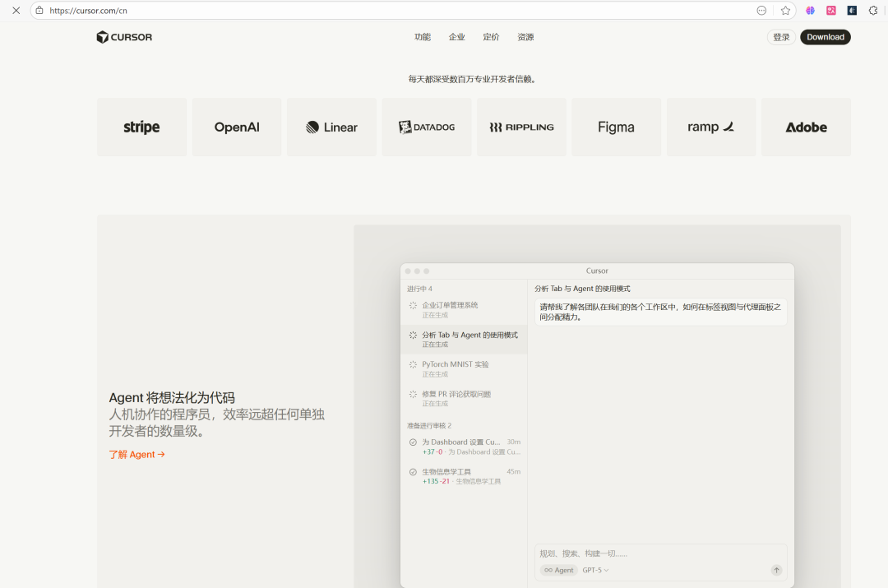Click check icon beside 为 Dashboard 设置
Image resolution: width=888 pixels, height=588 pixels.
click(413, 442)
